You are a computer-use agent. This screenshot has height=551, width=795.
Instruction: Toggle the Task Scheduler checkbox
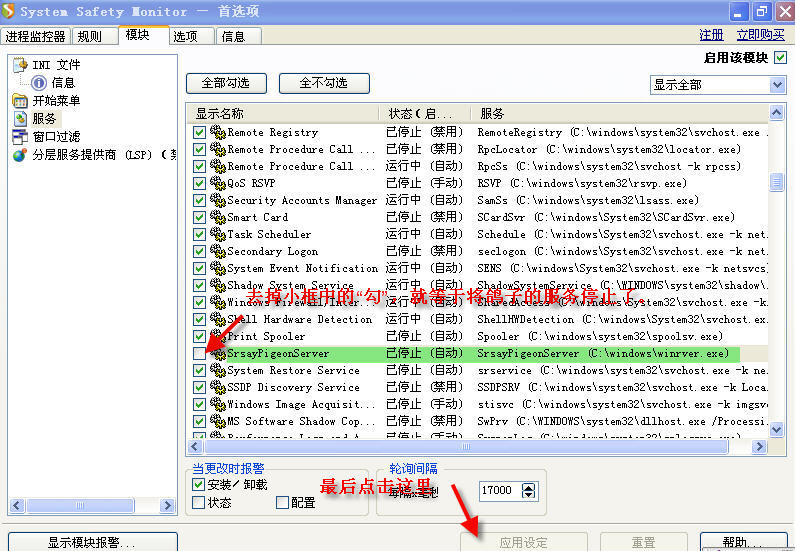coord(199,234)
